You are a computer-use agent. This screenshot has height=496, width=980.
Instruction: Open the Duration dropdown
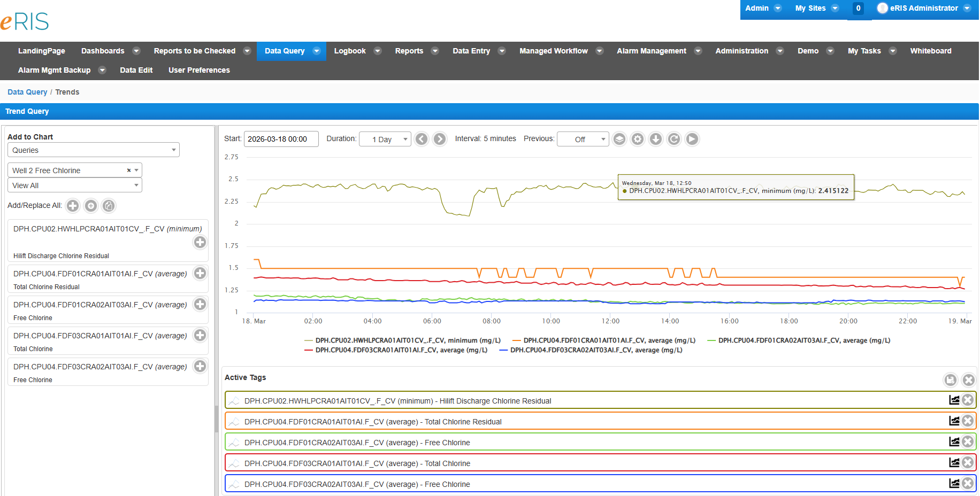[385, 139]
